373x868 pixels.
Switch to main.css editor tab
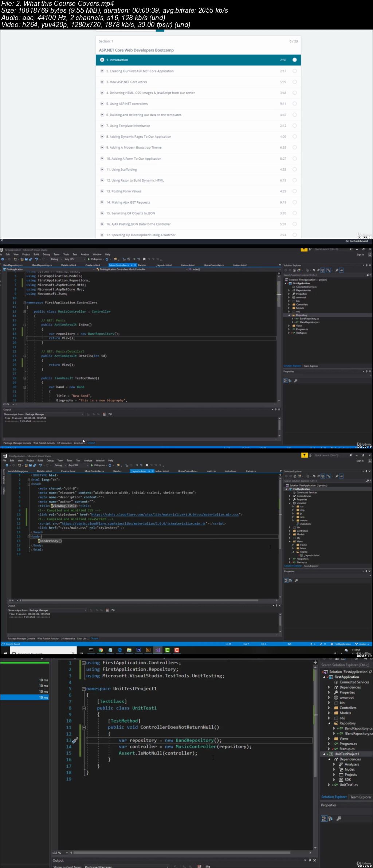(211, 471)
